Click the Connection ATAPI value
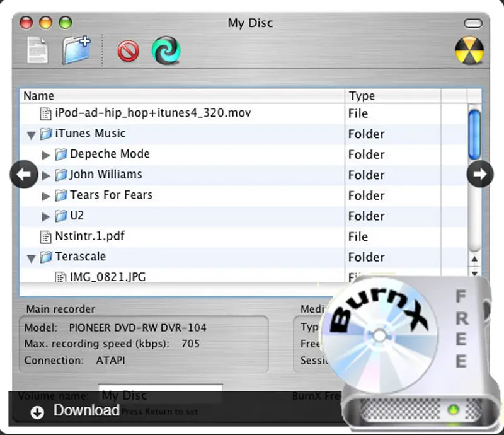Viewport: 504px width, 435px height. [110, 361]
